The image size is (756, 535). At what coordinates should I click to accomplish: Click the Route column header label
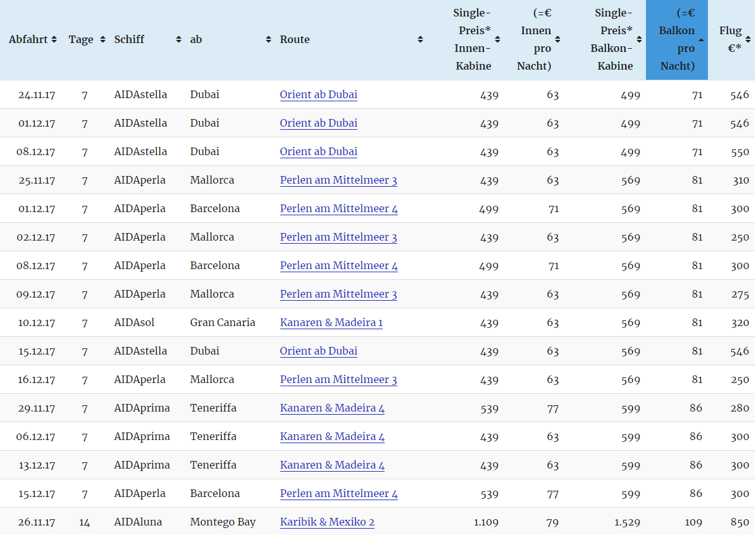295,39
